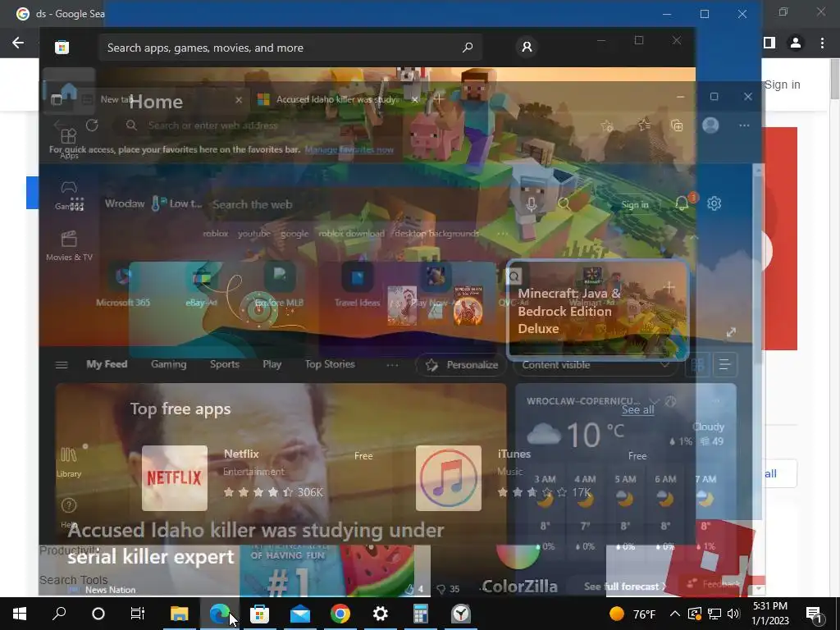
Task: Open Chrome three-dot menu
Action: click(x=822, y=43)
